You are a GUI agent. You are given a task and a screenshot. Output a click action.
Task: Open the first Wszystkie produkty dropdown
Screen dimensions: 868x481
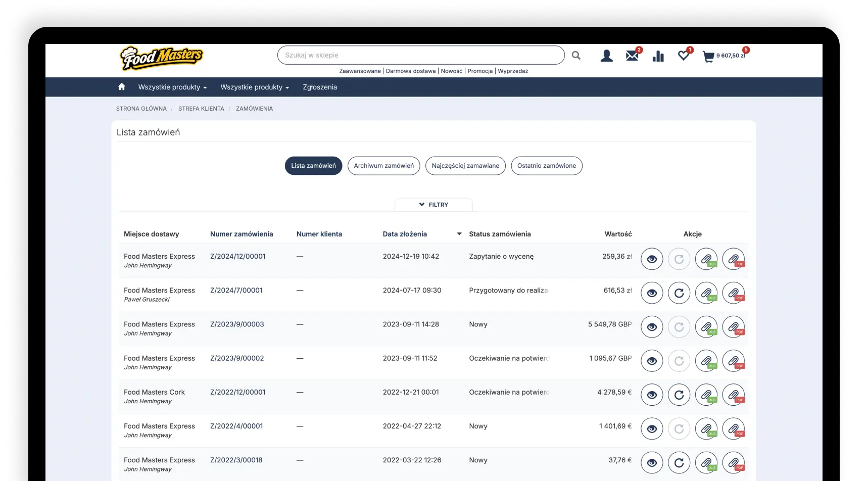pyautogui.click(x=172, y=87)
